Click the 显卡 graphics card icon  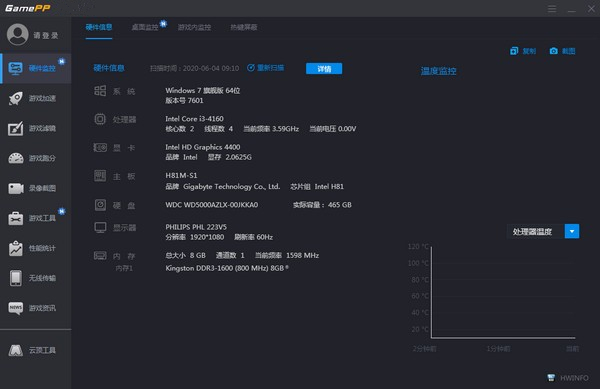(x=100, y=147)
